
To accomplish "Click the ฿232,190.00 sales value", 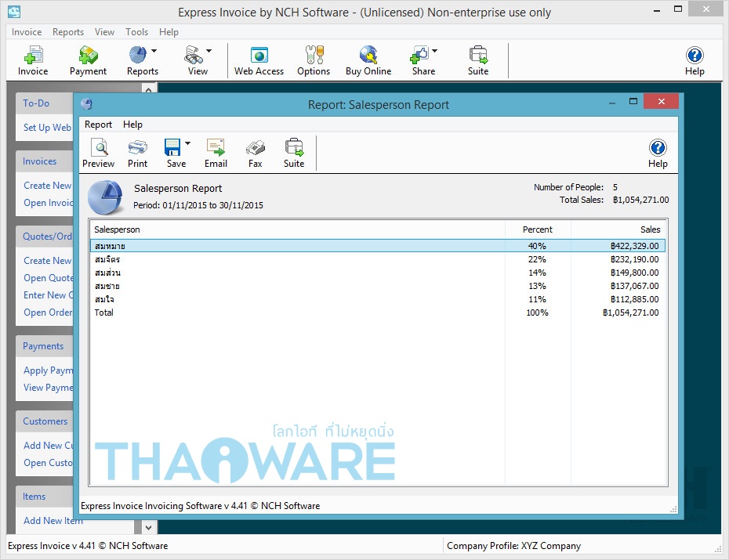I will tap(635, 259).
